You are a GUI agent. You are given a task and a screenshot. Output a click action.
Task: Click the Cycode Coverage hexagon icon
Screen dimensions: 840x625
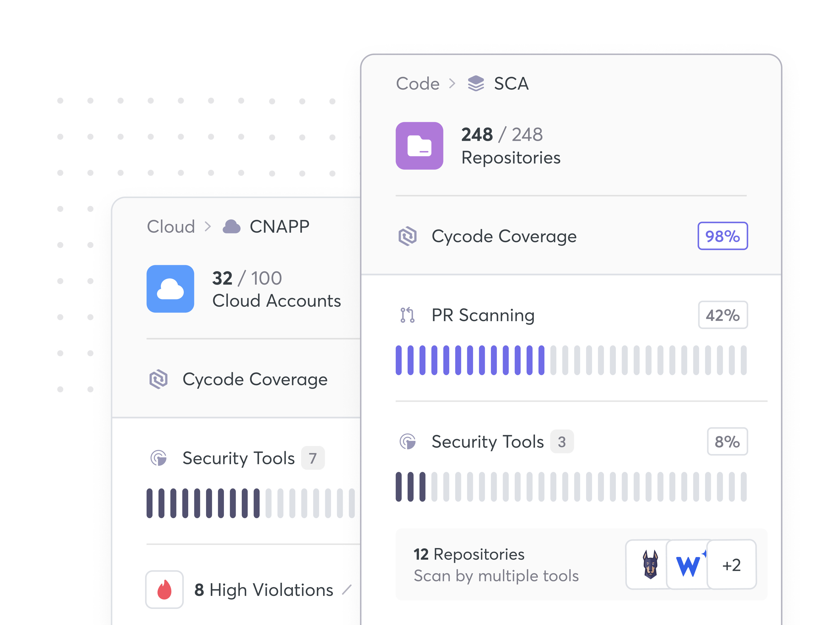tap(407, 236)
